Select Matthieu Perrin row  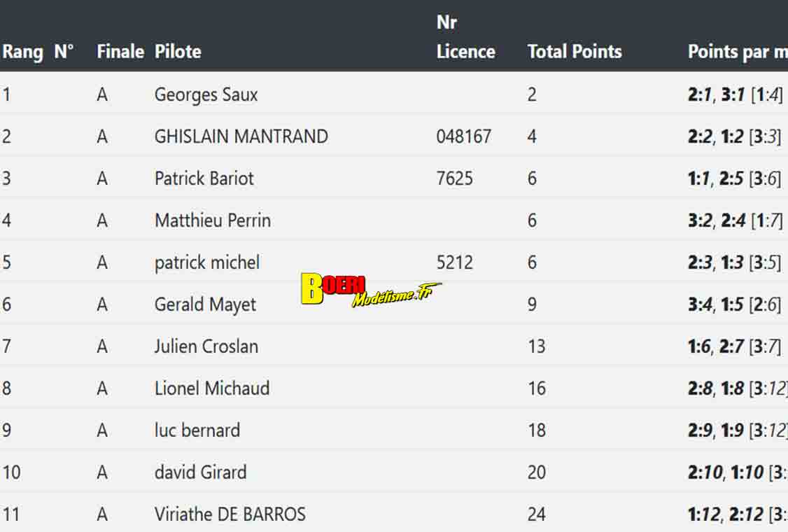pos(394,220)
